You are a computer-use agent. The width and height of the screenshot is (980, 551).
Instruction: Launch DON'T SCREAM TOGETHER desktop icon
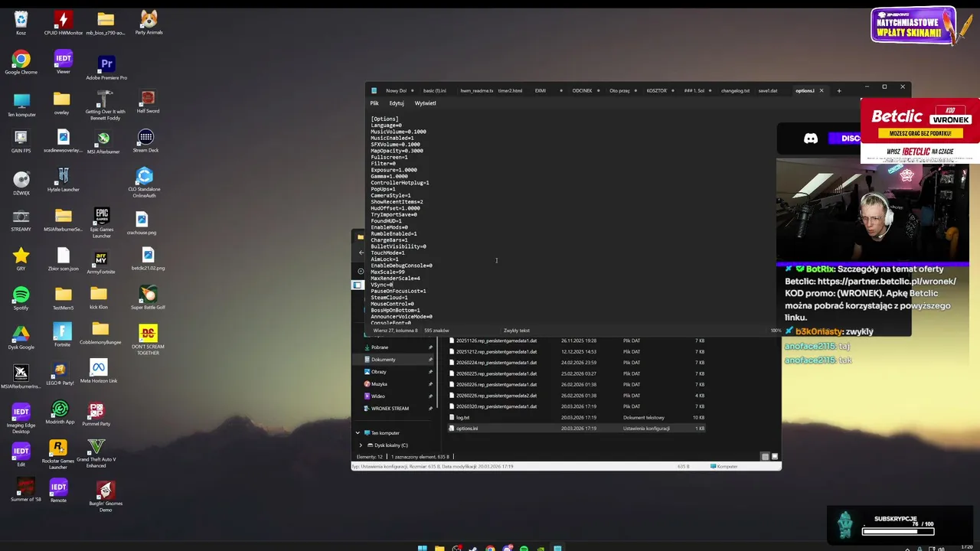148,340
